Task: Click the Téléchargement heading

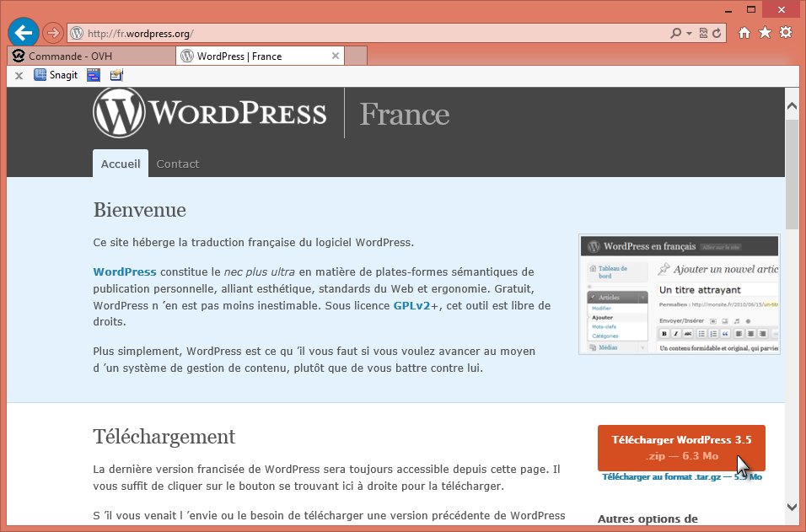Action: (164, 437)
